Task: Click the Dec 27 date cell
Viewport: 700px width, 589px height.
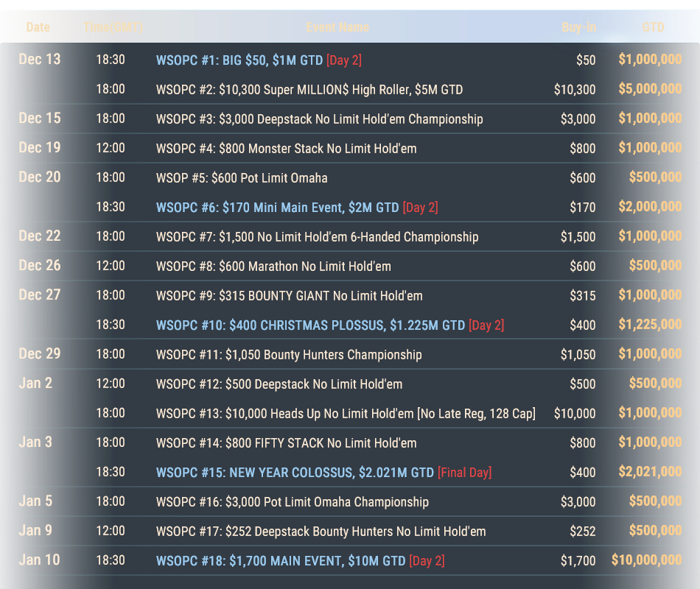Action: click(x=40, y=294)
